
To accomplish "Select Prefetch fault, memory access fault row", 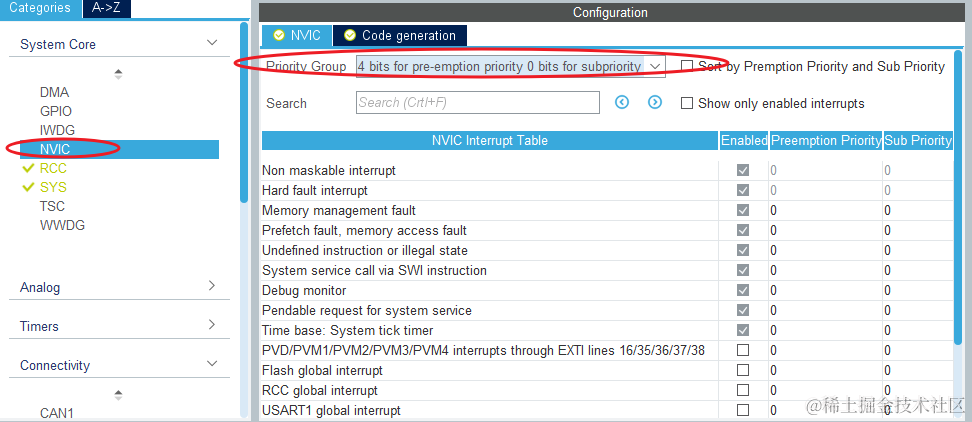I will tap(608, 230).
